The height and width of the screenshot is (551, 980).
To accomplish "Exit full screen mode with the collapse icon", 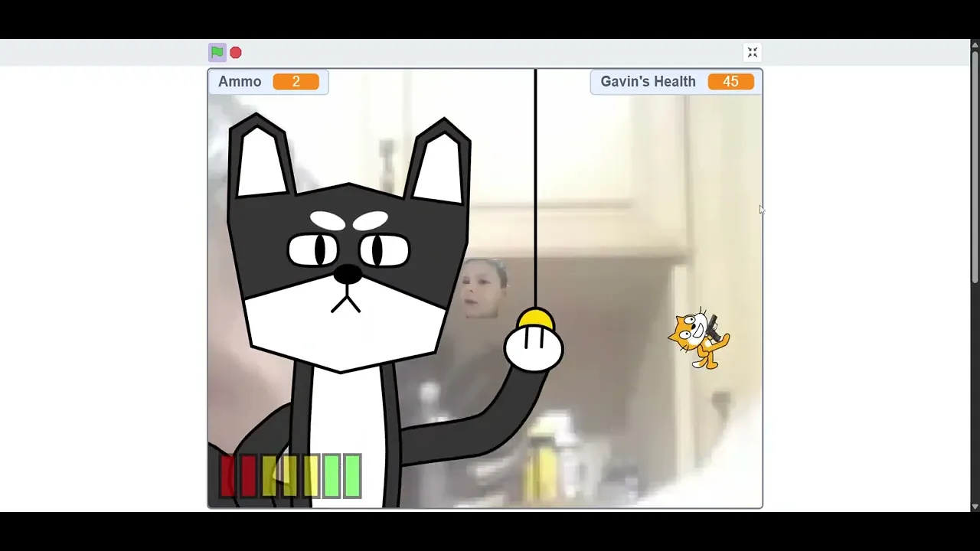I will pos(753,52).
